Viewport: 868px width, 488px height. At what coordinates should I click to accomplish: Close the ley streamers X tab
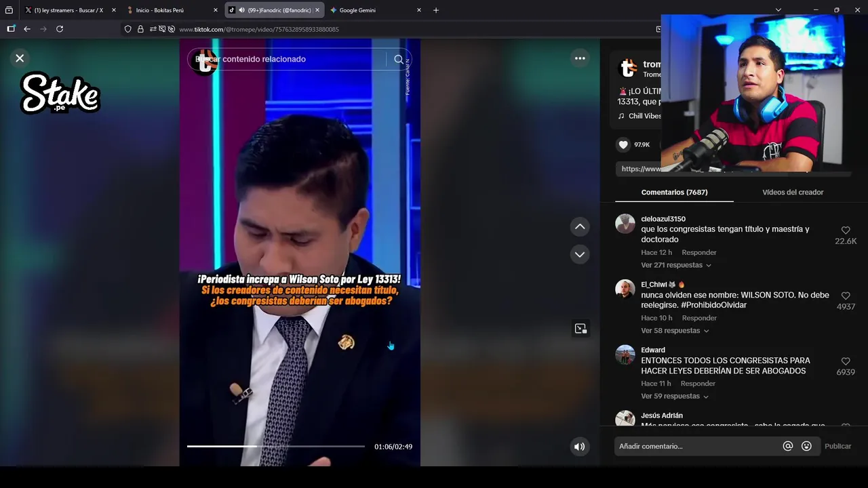tap(113, 10)
